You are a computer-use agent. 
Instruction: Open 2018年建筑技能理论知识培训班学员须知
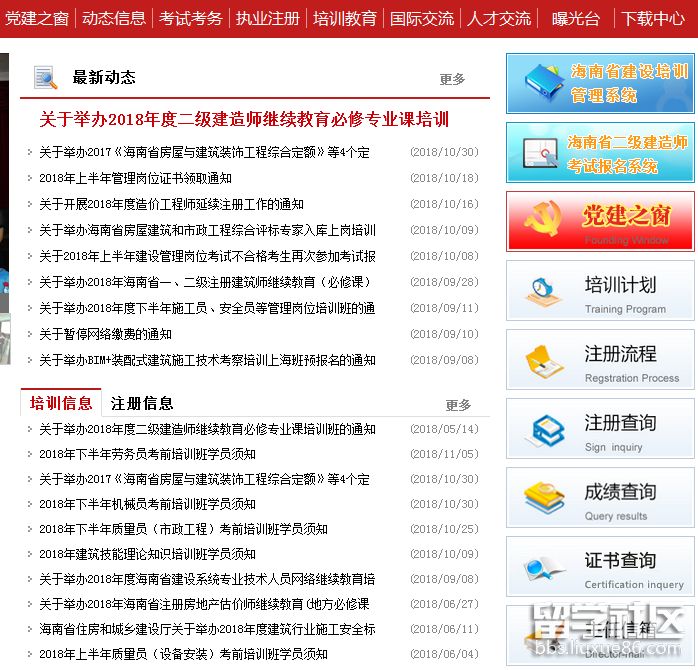[147, 554]
